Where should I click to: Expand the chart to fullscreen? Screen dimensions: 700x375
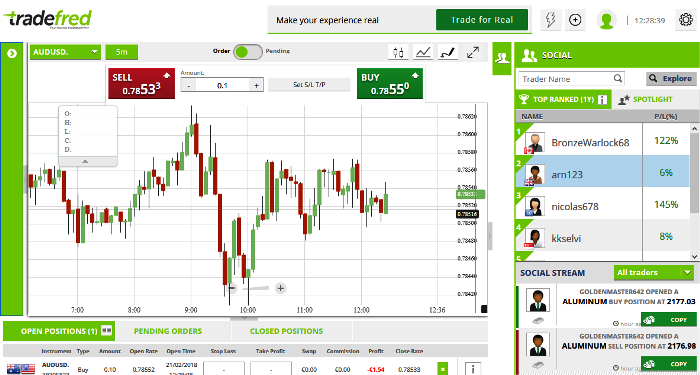coord(473,52)
